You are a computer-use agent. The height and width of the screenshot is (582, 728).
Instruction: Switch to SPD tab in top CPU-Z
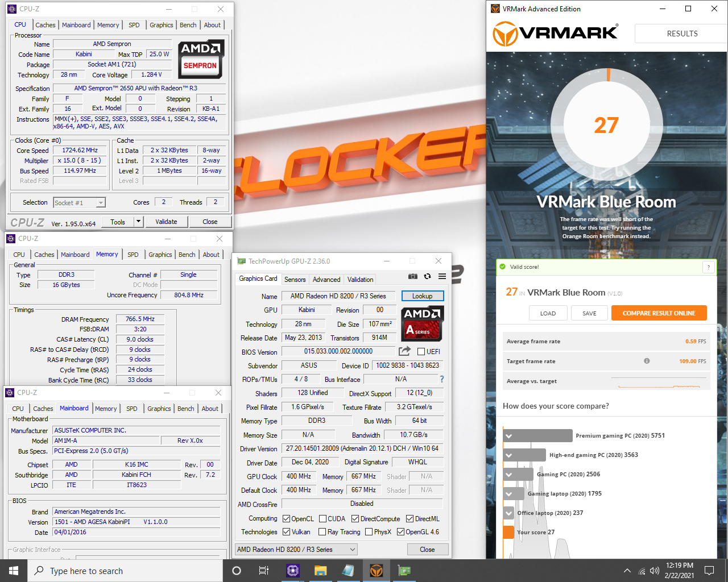click(x=134, y=25)
